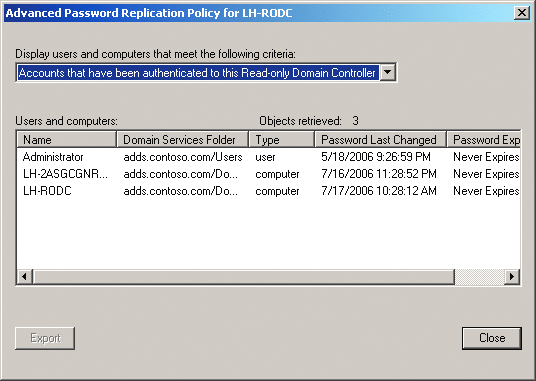Click the 7/17/2006 10:28:12 AM date cell
The image size is (536, 381).
pos(379,191)
